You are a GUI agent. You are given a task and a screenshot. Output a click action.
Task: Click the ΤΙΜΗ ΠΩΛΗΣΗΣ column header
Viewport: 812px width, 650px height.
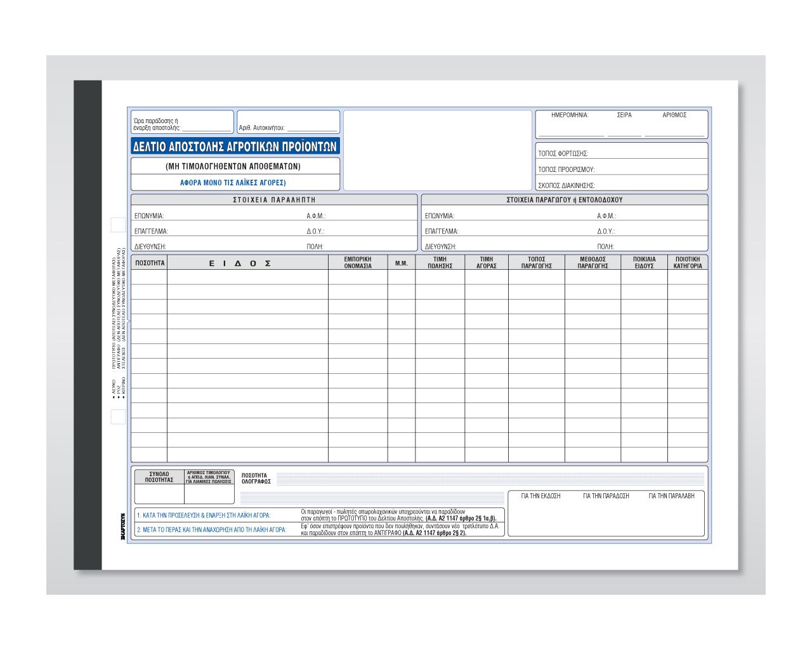coord(440,263)
